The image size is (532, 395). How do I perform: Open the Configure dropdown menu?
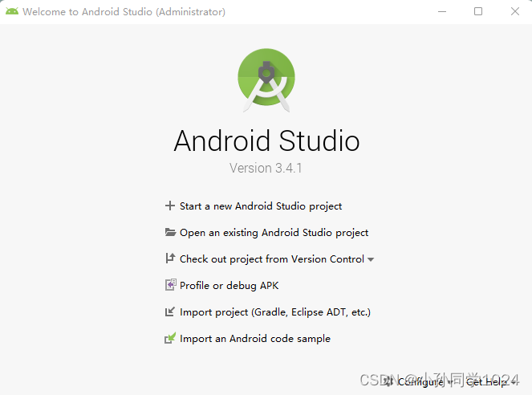(420, 382)
